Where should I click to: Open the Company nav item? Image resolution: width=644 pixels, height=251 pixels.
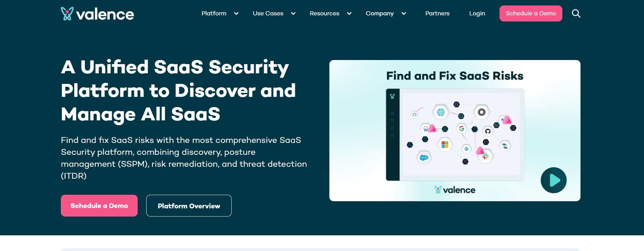(x=380, y=13)
